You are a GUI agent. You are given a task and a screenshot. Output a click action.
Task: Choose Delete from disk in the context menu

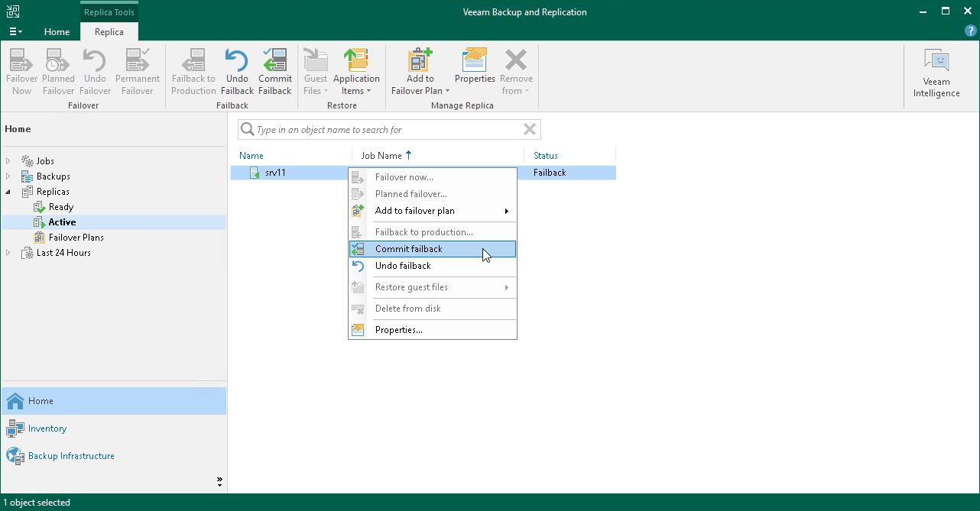click(433, 309)
